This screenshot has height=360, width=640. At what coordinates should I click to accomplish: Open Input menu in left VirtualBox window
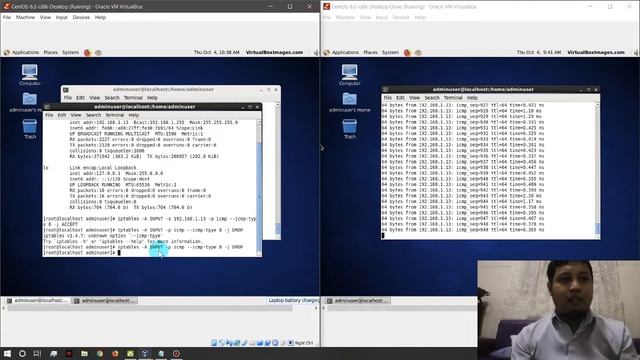[x=62, y=18]
